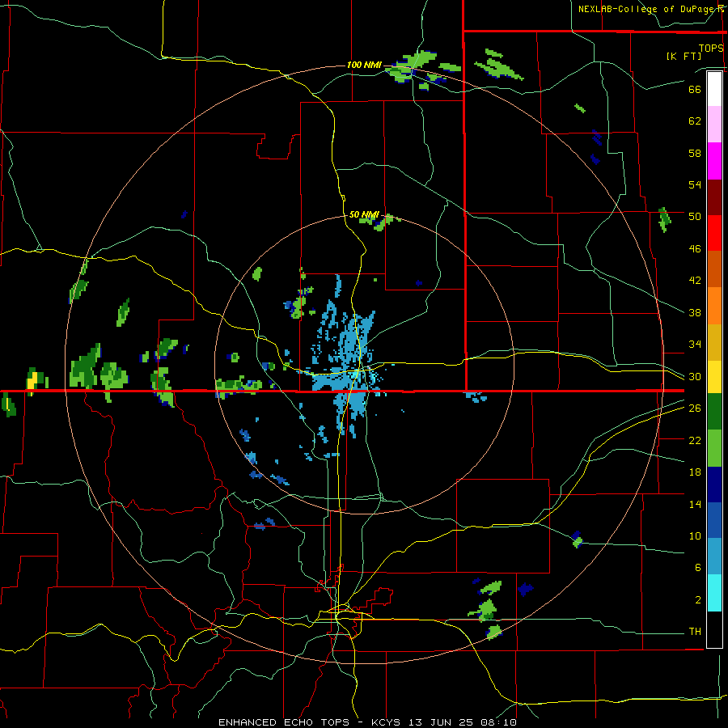Select the legend value '10'
The height and width of the screenshot is (728, 728).
coord(695,536)
